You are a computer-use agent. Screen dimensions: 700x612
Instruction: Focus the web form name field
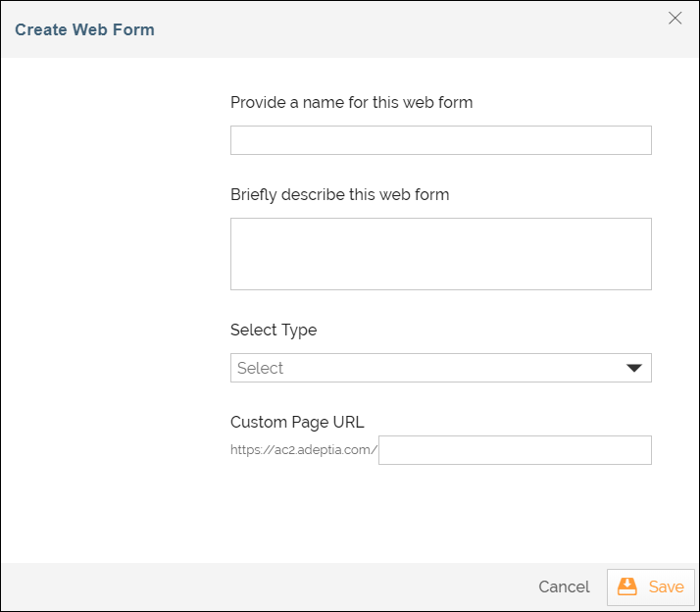pyautogui.click(x=440, y=140)
